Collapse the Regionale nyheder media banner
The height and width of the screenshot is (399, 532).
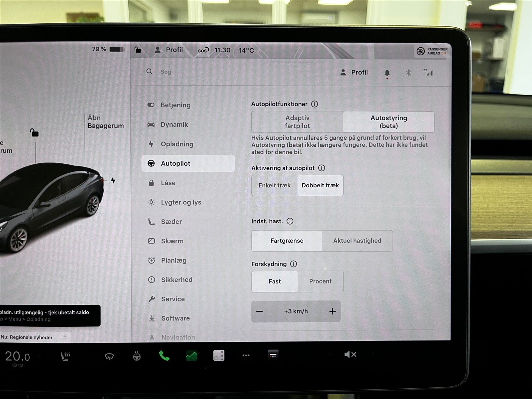pos(65,337)
